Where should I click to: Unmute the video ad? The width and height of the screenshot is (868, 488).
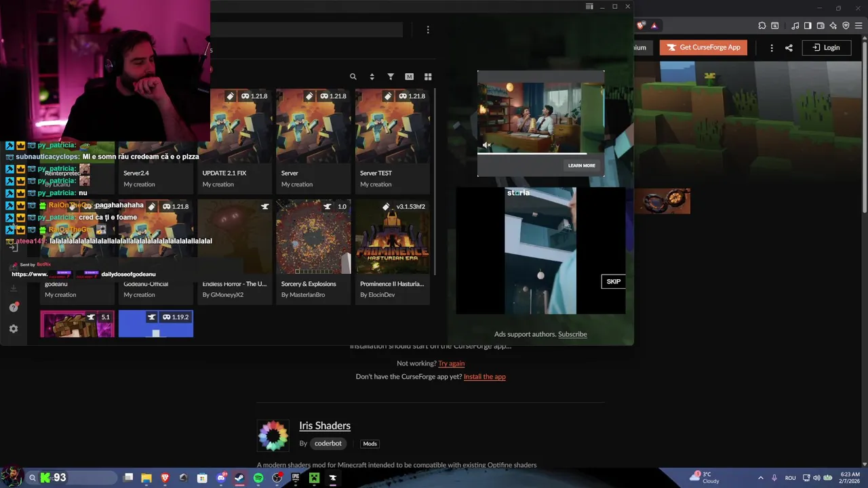[x=486, y=145]
